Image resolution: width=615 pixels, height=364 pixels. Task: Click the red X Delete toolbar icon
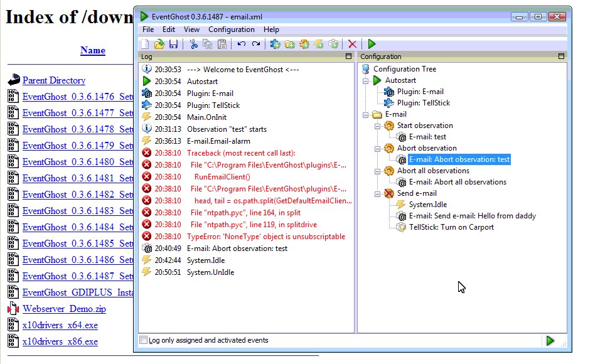pyautogui.click(x=352, y=44)
